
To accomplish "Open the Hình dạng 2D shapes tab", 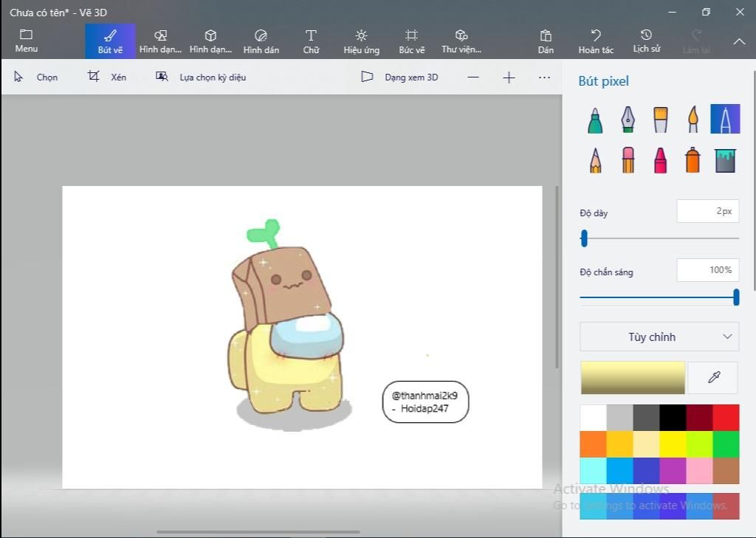I will click(x=160, y=41).
